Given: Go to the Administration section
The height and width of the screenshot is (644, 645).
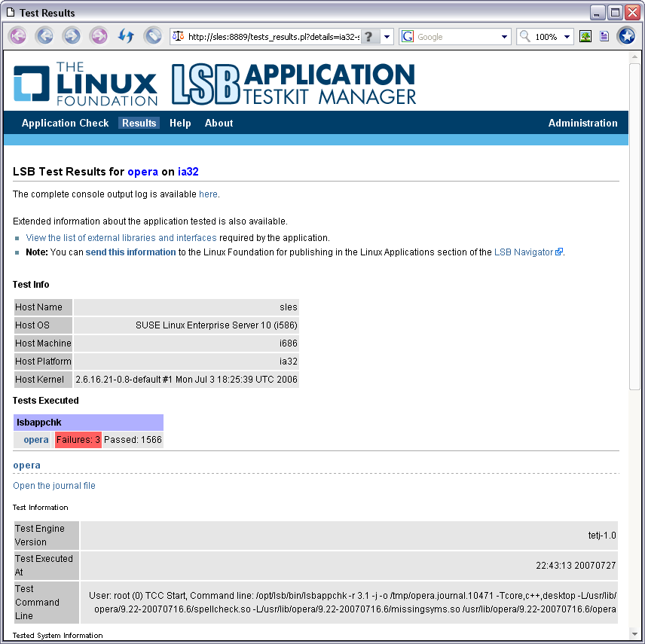Looking at the screenshot, I should click(582, 123).
